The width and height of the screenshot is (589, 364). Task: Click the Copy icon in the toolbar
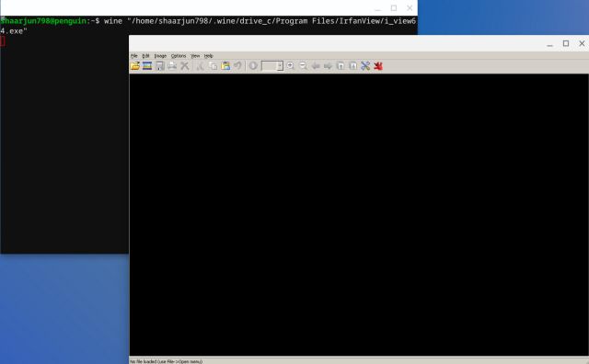coord(213,66)
